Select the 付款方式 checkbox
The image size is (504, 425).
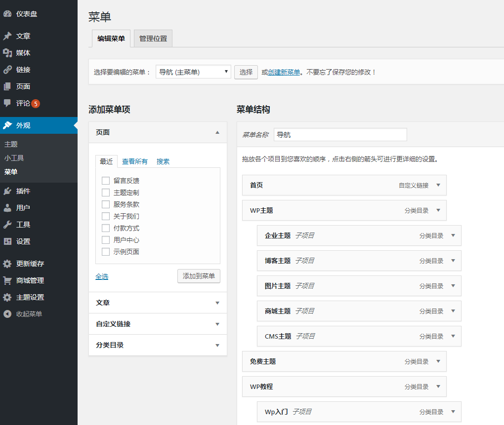click(106, 228)
